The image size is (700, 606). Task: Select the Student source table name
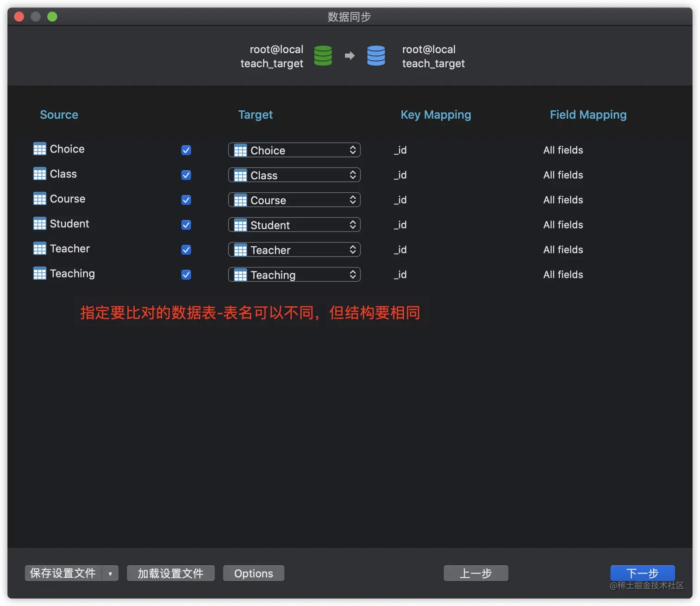69,224
